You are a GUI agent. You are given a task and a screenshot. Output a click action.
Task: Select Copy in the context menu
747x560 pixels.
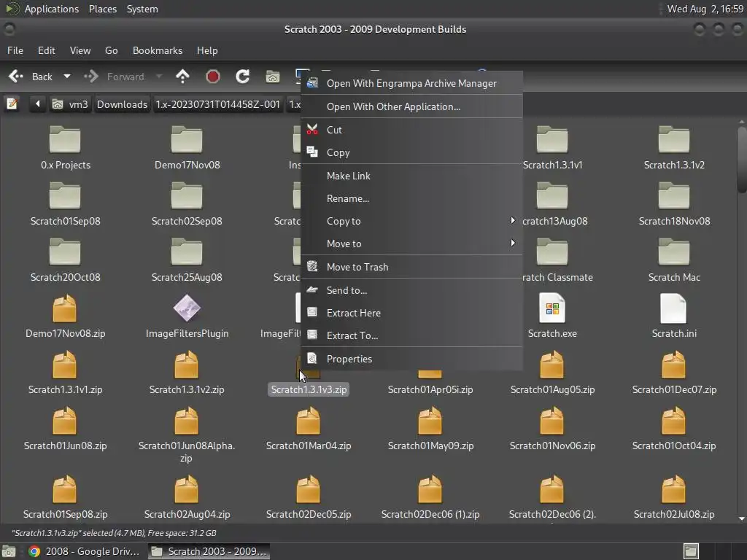click(x=411, y=153)
